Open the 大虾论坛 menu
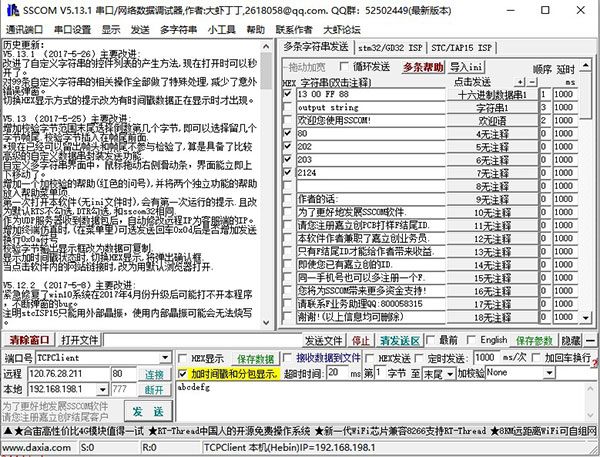 click(342, 29)
